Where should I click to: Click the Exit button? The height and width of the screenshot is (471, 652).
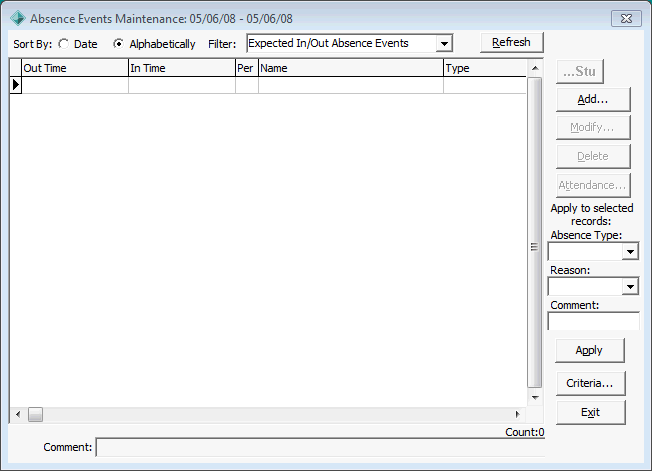point(590,412)
